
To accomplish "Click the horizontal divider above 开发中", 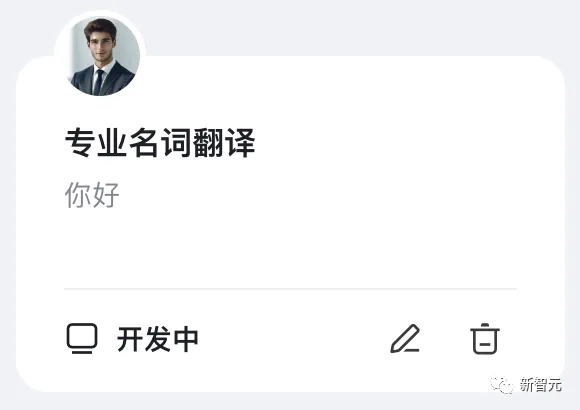I will pos(290,288).
